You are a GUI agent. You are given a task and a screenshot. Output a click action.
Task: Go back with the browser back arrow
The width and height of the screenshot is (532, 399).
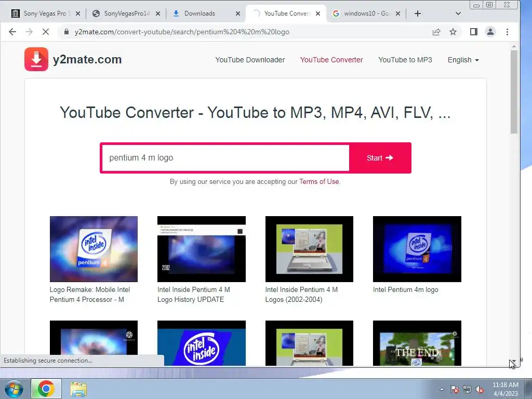(x=12, y=32)
